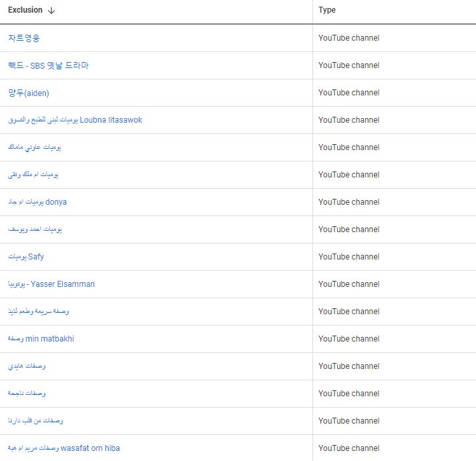
Task: Select YouTube channel text in Safy row
Action: click(x=348, y=257)
